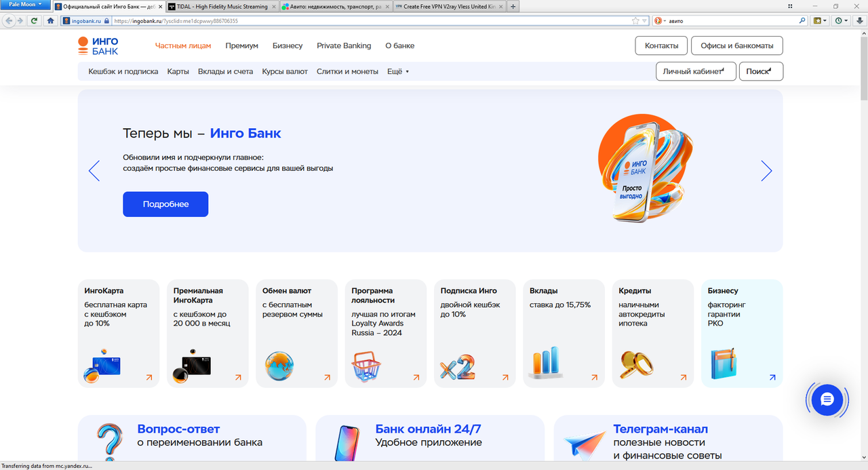Click the Ingo Bank logo
This screenshot has height=470, width=868.
[x=98, y=46]
